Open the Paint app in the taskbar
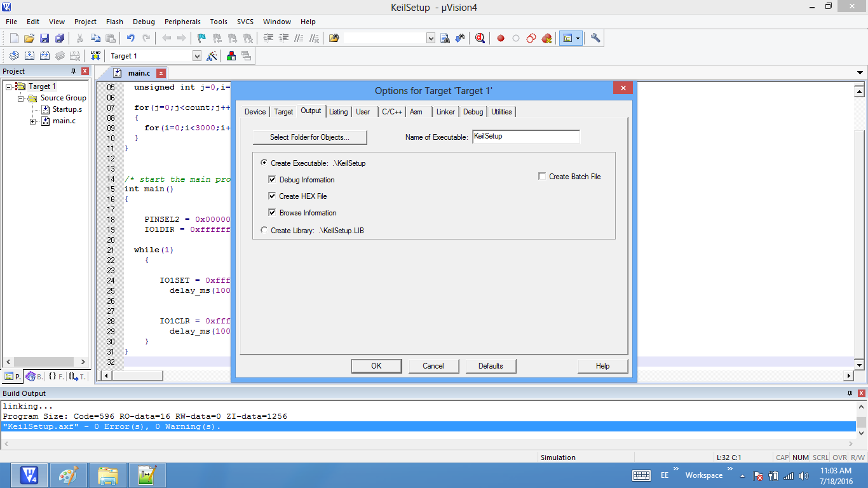The width and height of the screenshot is (868, 488). pos(68,475)
